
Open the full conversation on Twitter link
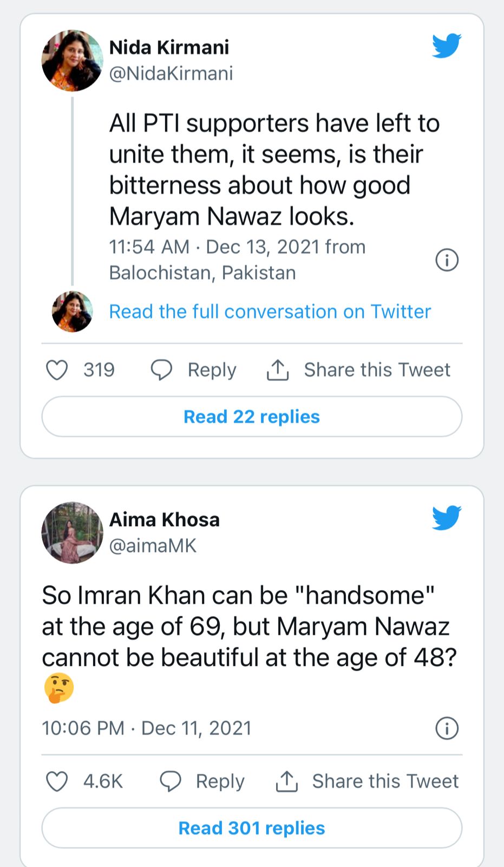tap(270, 312)
